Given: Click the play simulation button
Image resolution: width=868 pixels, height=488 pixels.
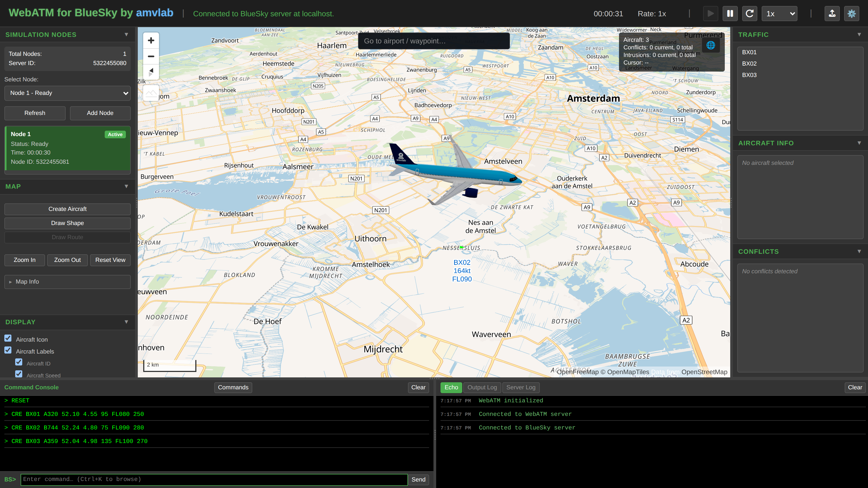Looking at the screenshot, I should [x=710, y=14].
